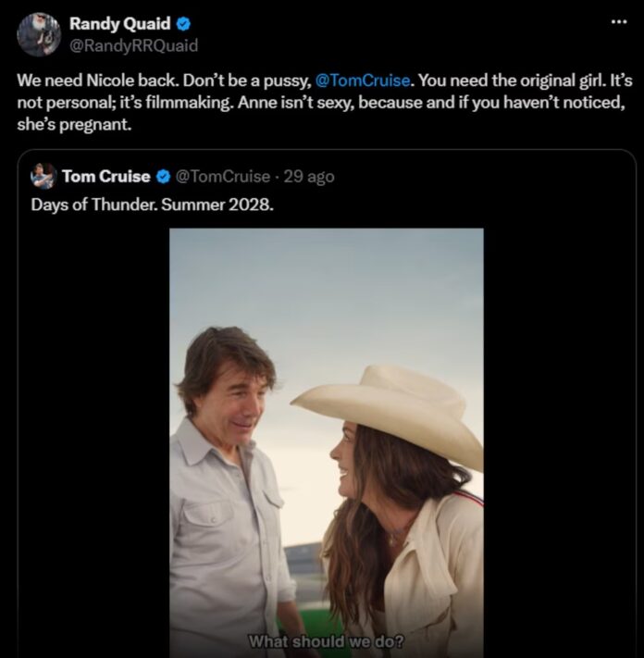644x658 pixels.
Task: Click the empty header space after "29 ago"
Action: tap(482, 177)
